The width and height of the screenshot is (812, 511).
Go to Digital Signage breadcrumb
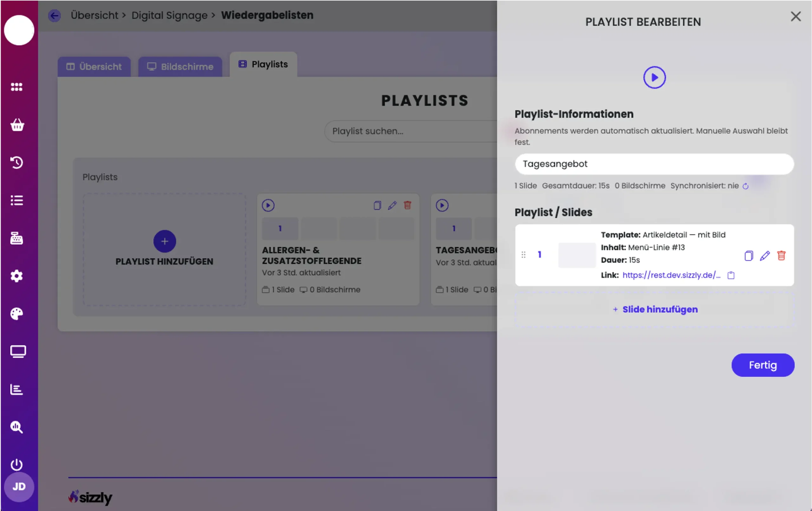pos(169,15)
